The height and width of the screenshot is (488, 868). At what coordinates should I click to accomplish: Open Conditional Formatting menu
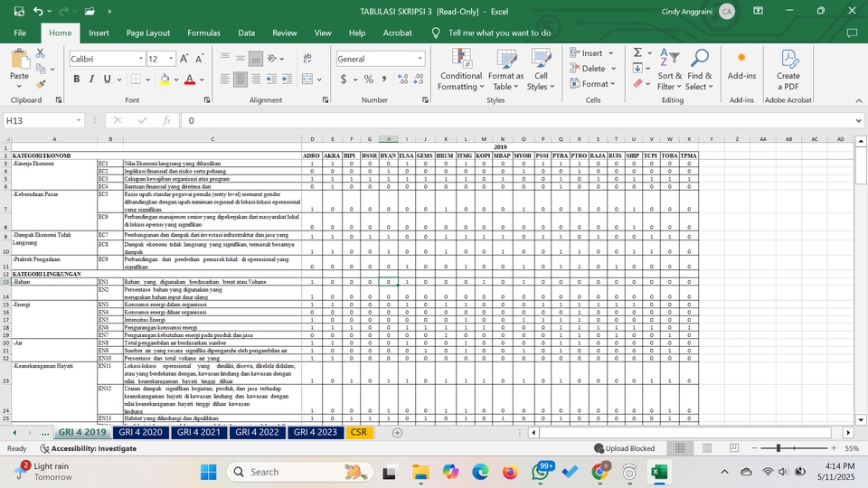[460, 70]
